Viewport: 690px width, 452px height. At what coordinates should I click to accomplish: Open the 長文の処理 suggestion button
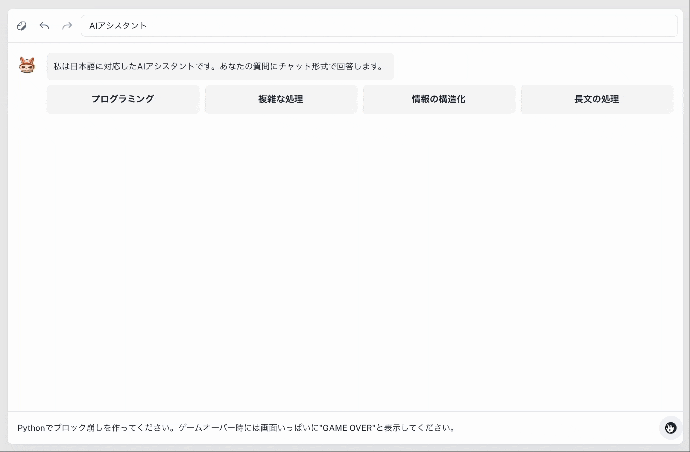point(597,99)
